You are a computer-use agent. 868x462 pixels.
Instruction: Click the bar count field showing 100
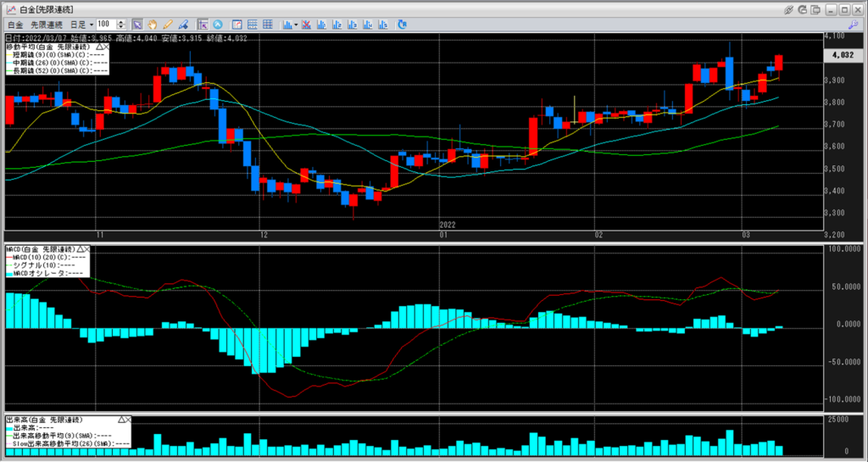tap(107, 25)
